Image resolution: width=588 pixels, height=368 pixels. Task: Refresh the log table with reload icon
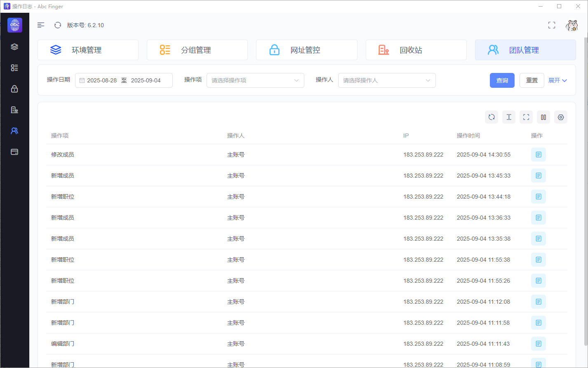[492, 117]
